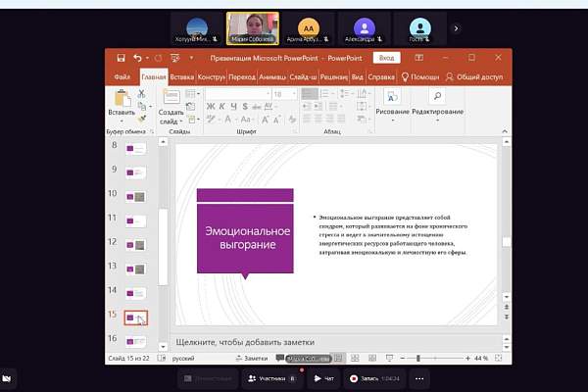Clear all text formatting in Шрифт group
The width and height of the screenshot is (588, 392).
coord(292,120)
